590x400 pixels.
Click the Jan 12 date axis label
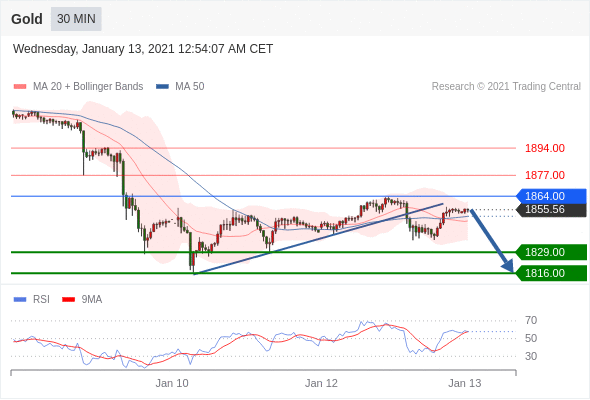click(321, 383)
